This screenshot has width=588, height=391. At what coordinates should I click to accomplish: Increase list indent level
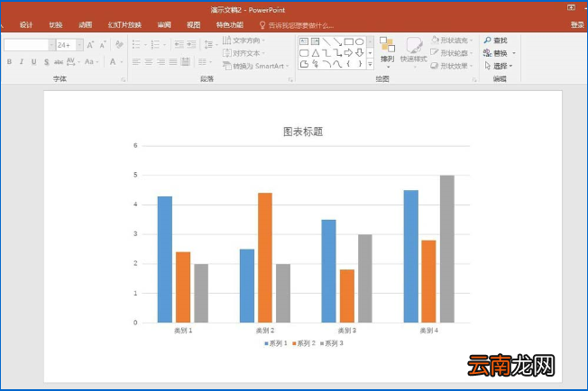point(191,45)
